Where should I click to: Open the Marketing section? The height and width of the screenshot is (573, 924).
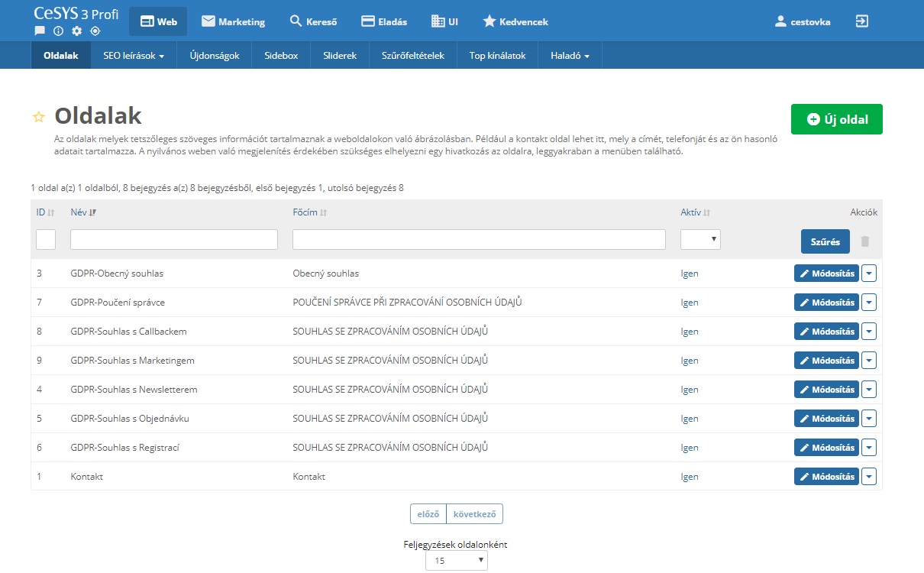[x=233, y=21]
